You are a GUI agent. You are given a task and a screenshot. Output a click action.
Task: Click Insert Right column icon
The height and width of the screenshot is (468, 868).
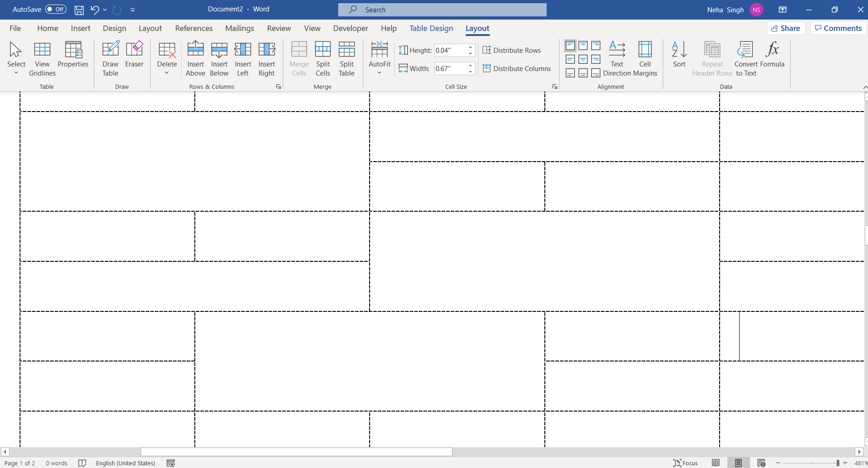pos(267,59)
